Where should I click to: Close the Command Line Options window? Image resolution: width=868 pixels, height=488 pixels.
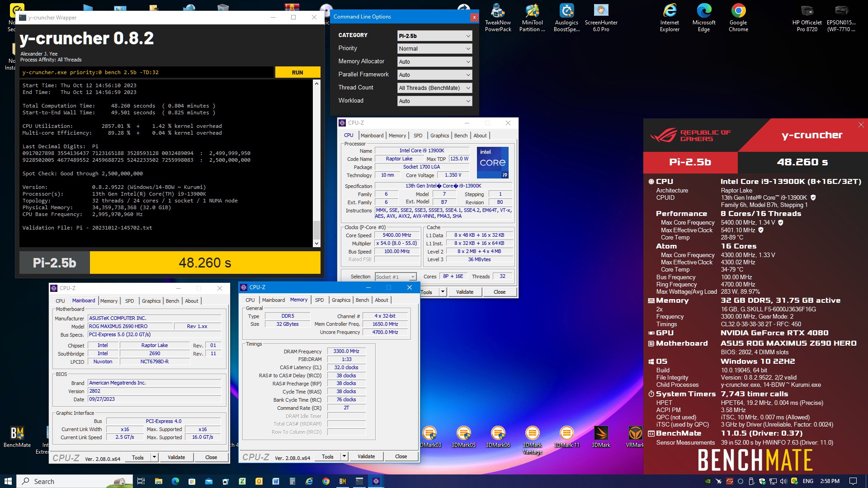pos(474,17)
